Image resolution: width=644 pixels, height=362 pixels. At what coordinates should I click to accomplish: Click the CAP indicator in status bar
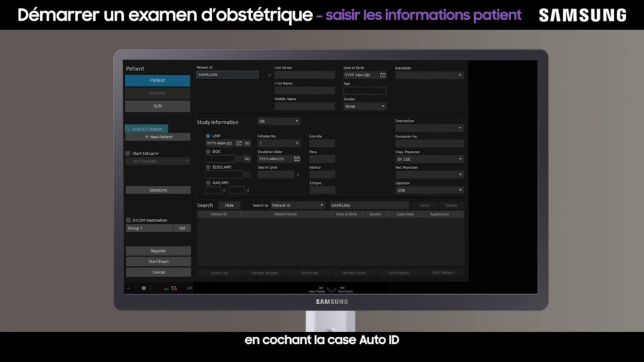189,288
